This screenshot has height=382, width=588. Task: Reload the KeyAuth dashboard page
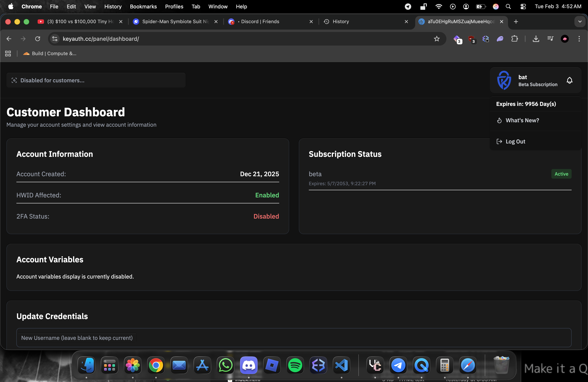click(x=38, y=39)
